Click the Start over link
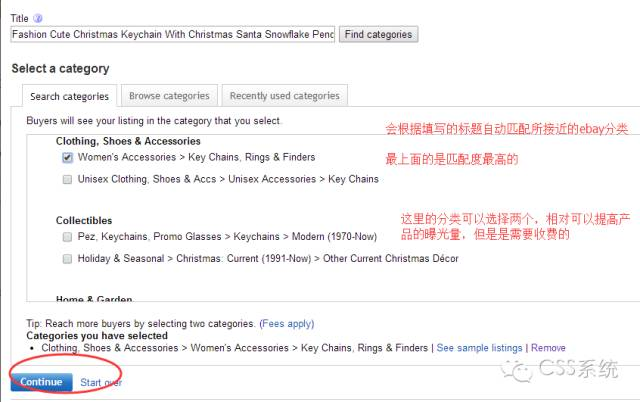 101,383
